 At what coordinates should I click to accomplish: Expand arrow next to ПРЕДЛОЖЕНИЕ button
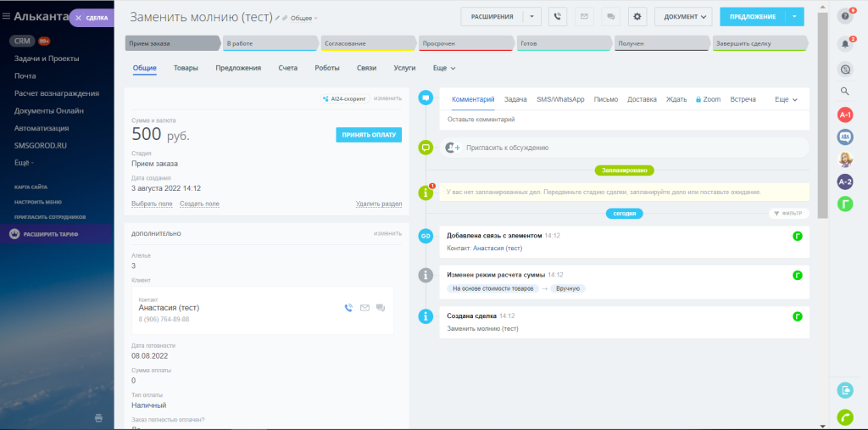point(794,17)
